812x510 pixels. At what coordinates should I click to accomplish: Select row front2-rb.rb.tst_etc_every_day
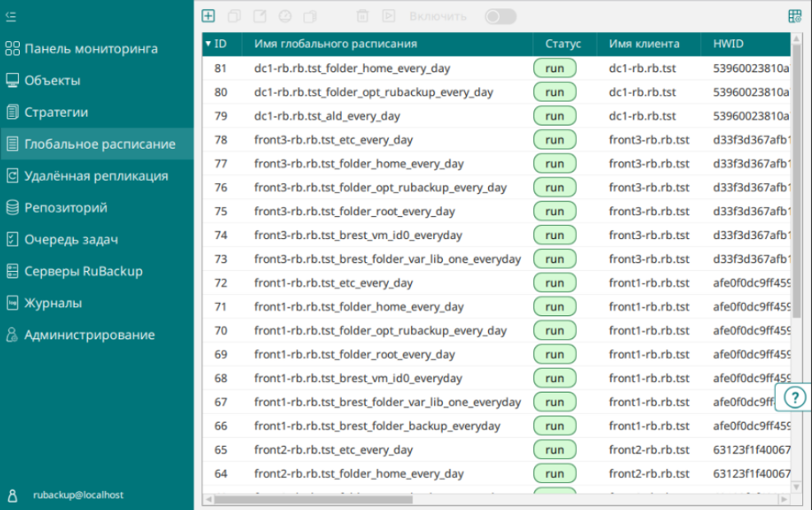[x=496, y=449]
